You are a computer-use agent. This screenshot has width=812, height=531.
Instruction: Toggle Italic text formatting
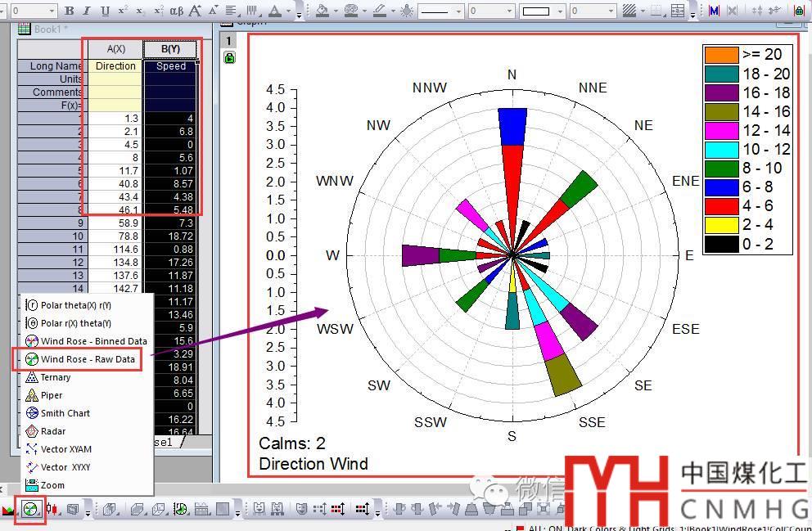(x=87, y=11)
